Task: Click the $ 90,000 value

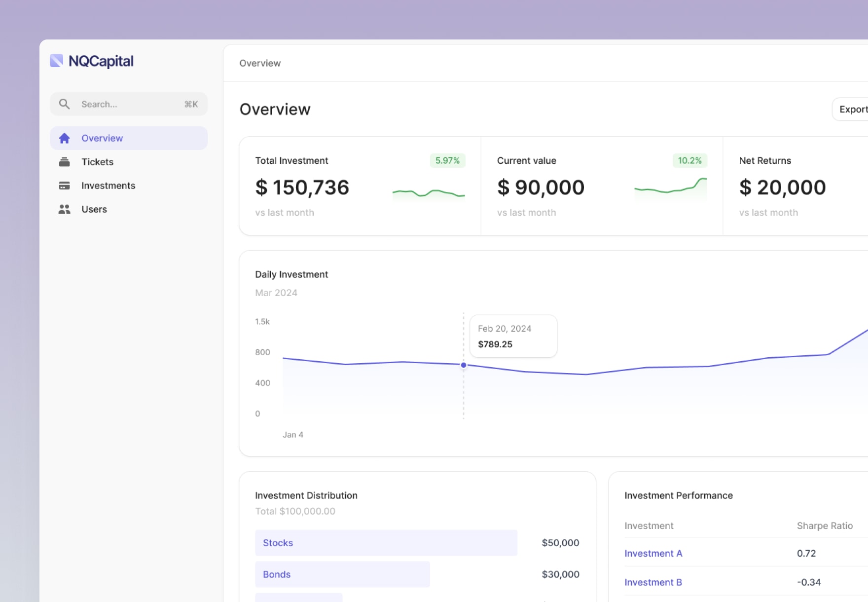Action: pos(541,188)
